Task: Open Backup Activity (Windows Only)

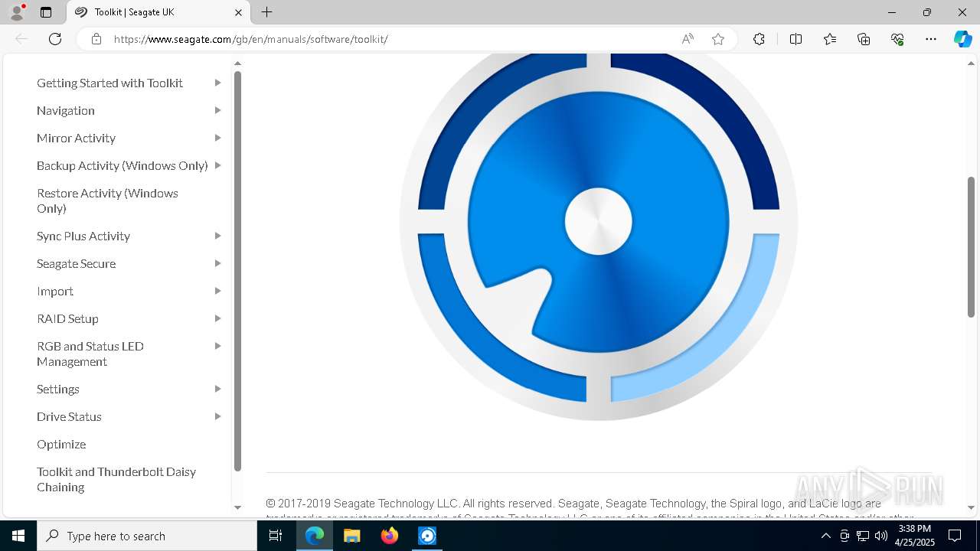Action: (122, 165)
